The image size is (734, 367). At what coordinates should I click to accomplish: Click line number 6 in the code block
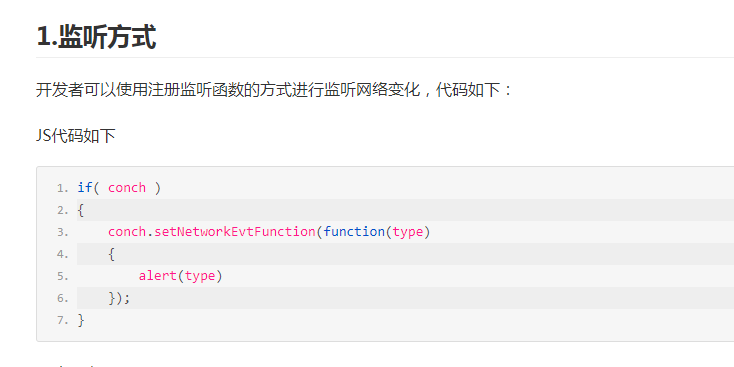coord(63,298)
